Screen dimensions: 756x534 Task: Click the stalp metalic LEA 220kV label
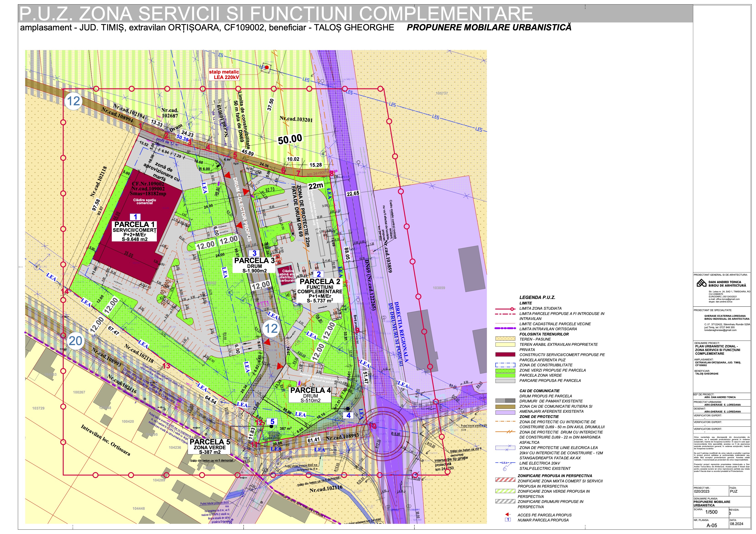(224, 74)
